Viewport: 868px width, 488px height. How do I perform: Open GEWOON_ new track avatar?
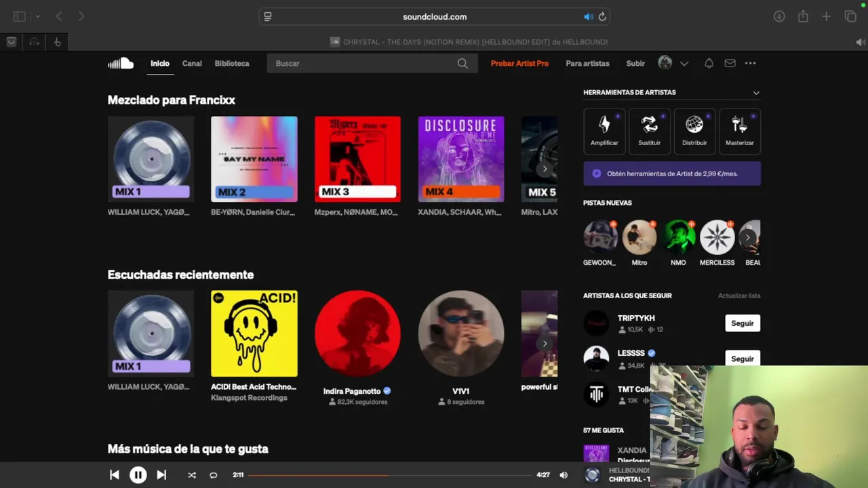click(x=600, y=237)
